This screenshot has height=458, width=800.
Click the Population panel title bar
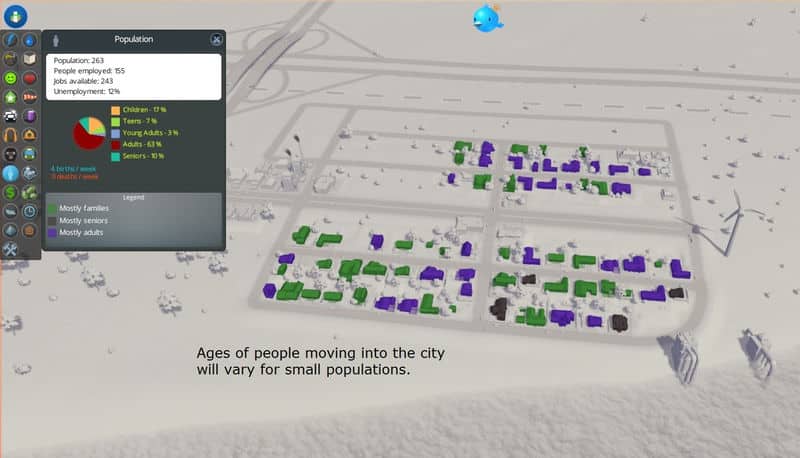tap(133, 39)
